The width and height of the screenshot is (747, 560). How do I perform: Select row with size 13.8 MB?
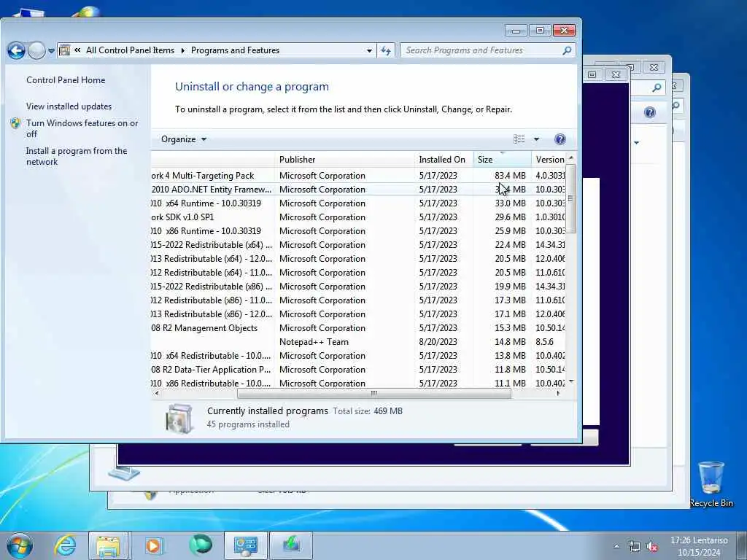pyautogui.click(x=359, y=356)
